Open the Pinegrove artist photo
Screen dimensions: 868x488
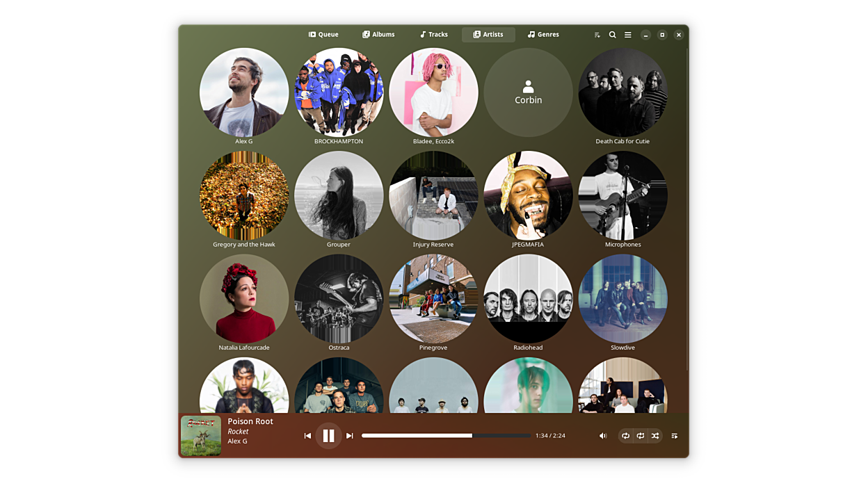click(433, 298)
